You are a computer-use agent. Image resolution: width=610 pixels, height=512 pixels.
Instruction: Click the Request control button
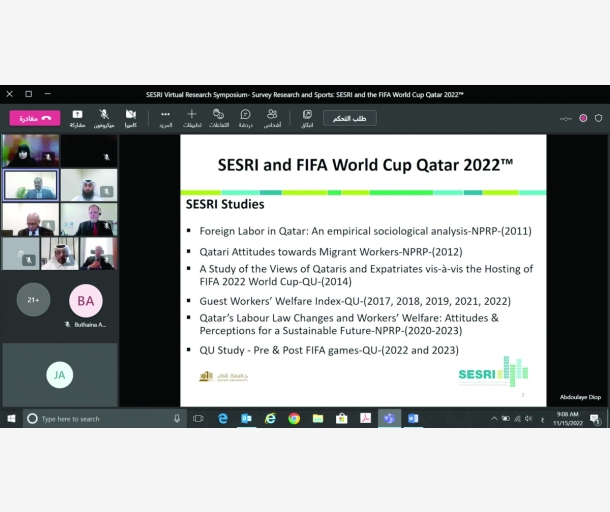click(x=349, y=118)
